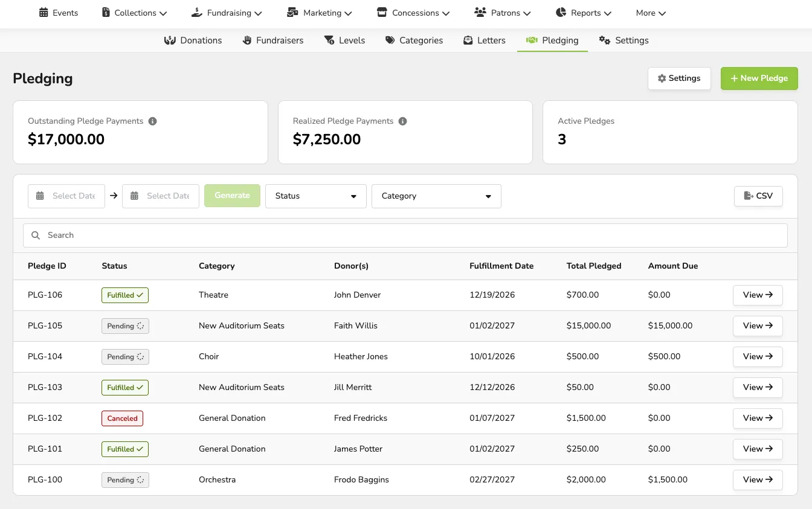
Task: Click the New Pledge button
Action: click(x=759, y=78)
